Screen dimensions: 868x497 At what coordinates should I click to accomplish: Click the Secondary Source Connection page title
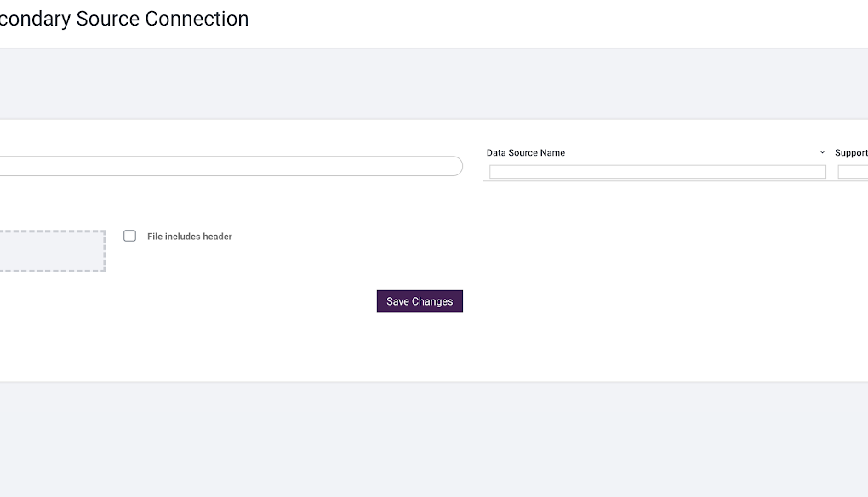124,19
